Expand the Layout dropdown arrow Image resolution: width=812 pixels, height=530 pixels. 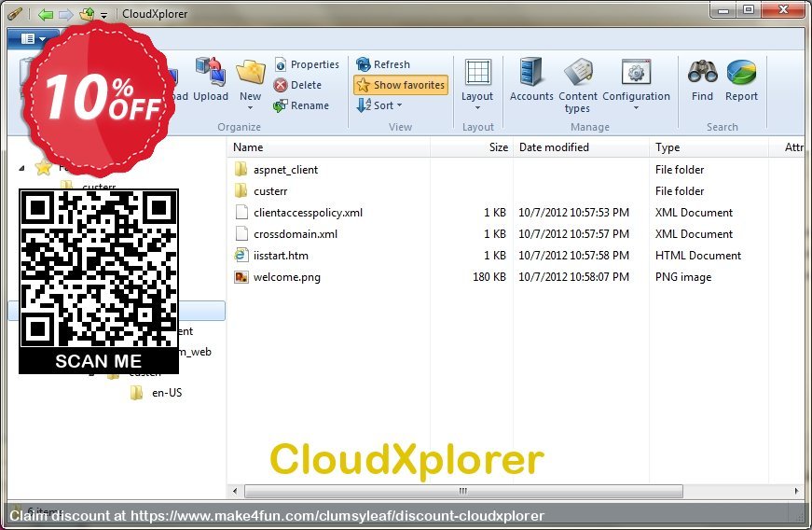point(477,107)
